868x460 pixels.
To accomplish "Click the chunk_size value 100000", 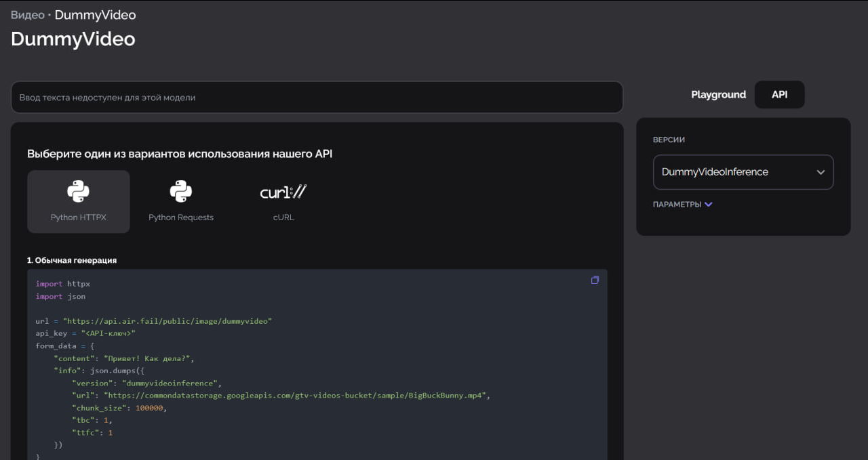I will pyautogui.click(x=150, y=408).
